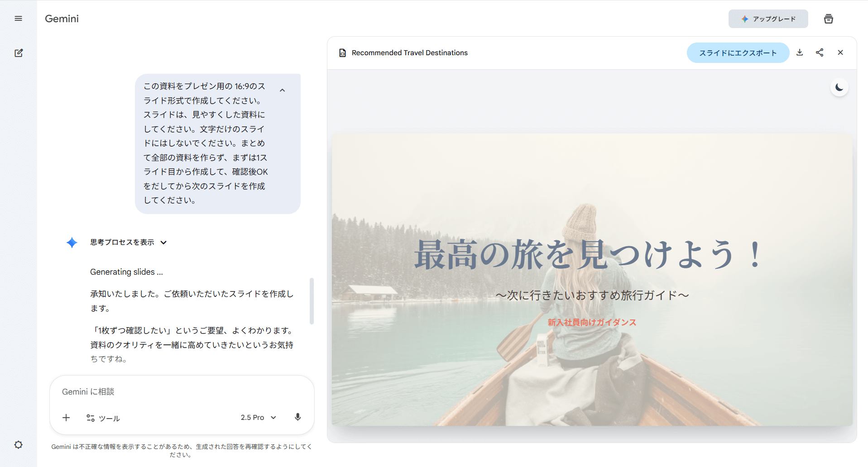This screenshot has width=868, height=467.
Task: Open settings gear in the sidebar
Action: coord(19,445)
